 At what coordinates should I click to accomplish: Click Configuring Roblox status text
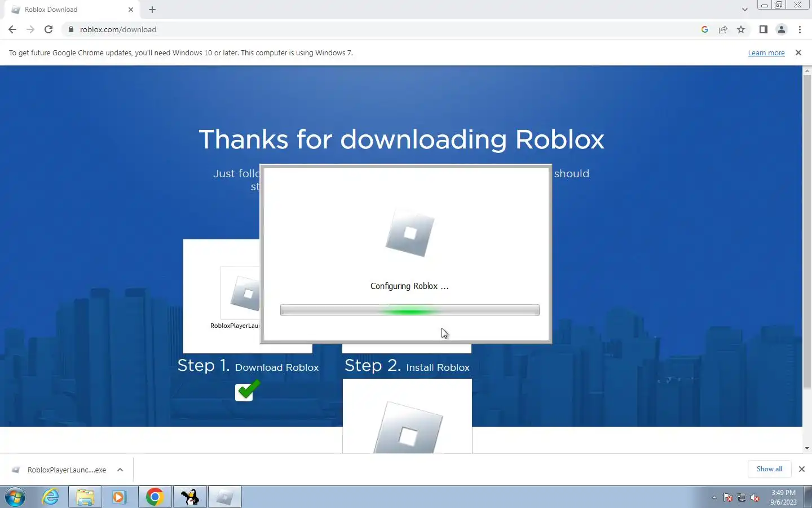(409, 286)
